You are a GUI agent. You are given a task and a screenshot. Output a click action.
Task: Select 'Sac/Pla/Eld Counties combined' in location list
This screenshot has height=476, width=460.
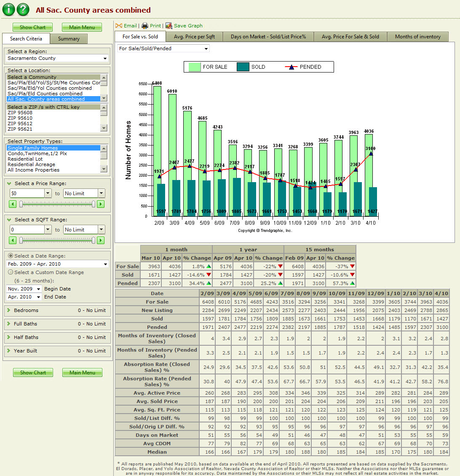pos(53,94)
